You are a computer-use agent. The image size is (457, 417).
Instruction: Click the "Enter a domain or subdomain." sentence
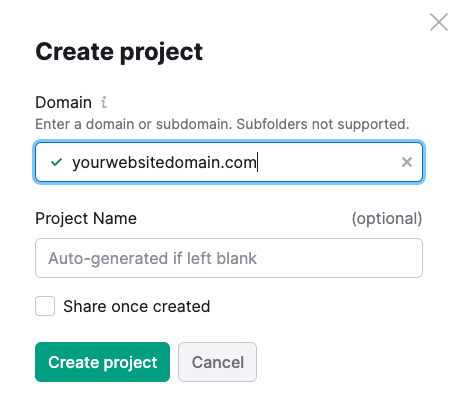click(134, 124)
